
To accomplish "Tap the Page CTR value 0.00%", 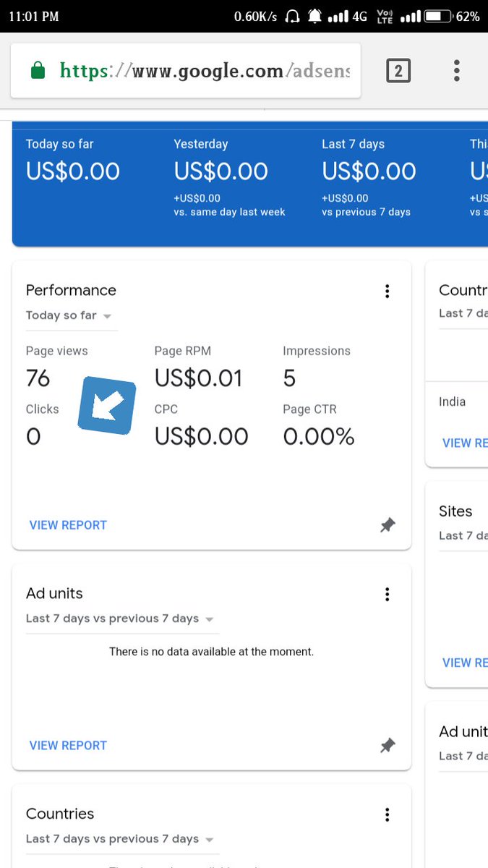I will coord(319,436).
